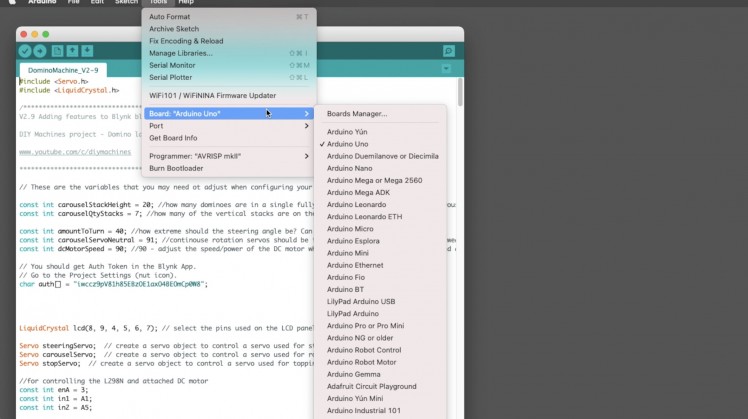
Task: Select Get Board Info
Action: coord(229,138)
